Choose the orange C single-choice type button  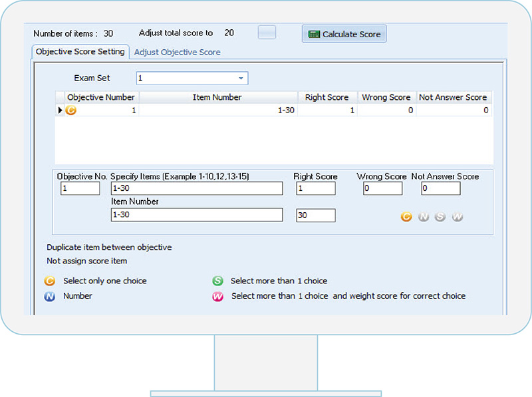click(x=406, y=217)
